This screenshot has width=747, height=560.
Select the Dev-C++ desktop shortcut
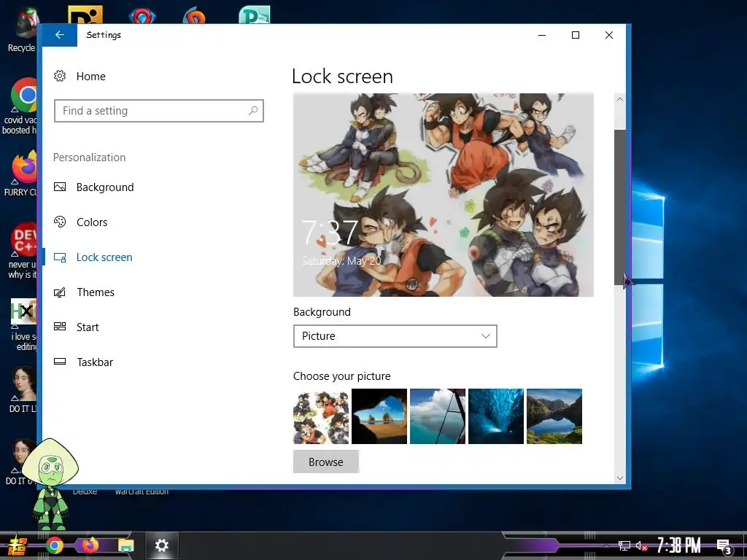point(23,251)
